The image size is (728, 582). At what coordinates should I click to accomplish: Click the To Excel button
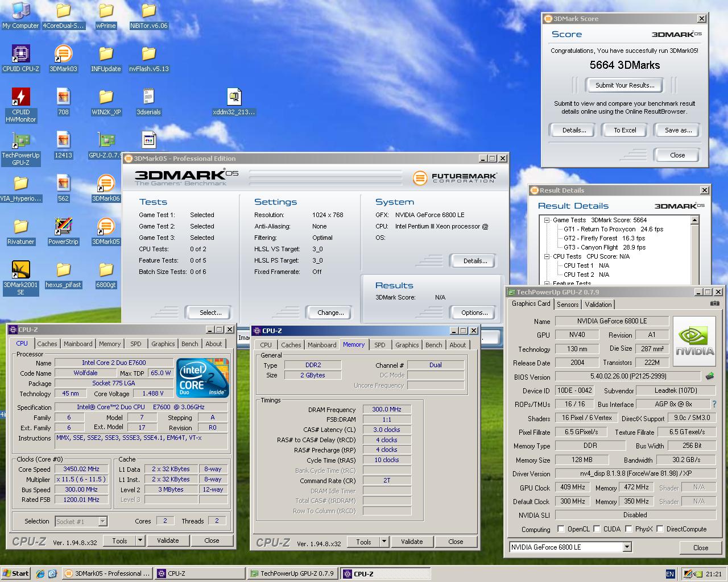(x=625, y=130)
